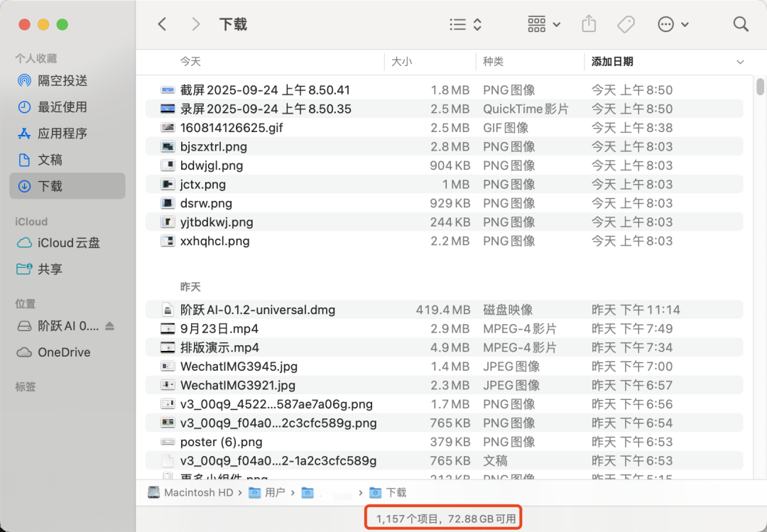Toggle sort direction chevron on 添加日期

(x=740, y=62)
